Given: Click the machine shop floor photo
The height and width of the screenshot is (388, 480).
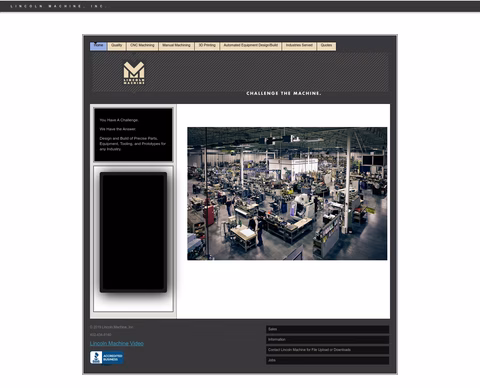Looking at the screenshot, I should [287, 193].
